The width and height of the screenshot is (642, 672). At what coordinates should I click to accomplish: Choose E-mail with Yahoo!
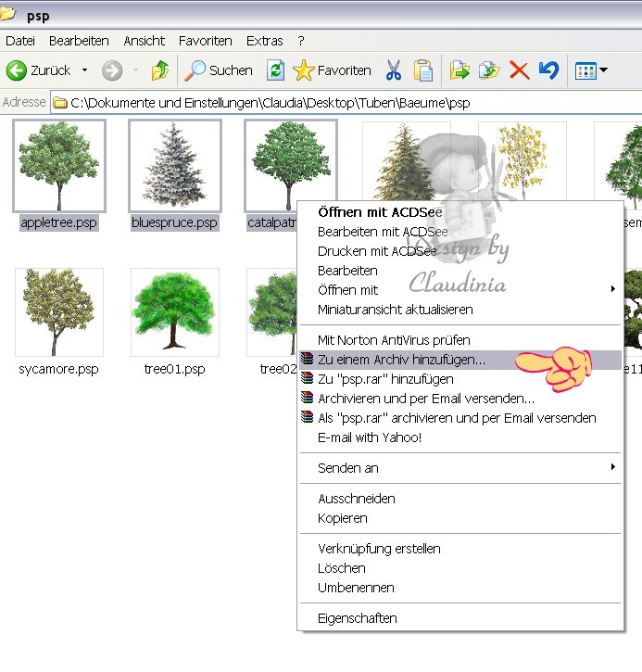click(x=460, y=437)
